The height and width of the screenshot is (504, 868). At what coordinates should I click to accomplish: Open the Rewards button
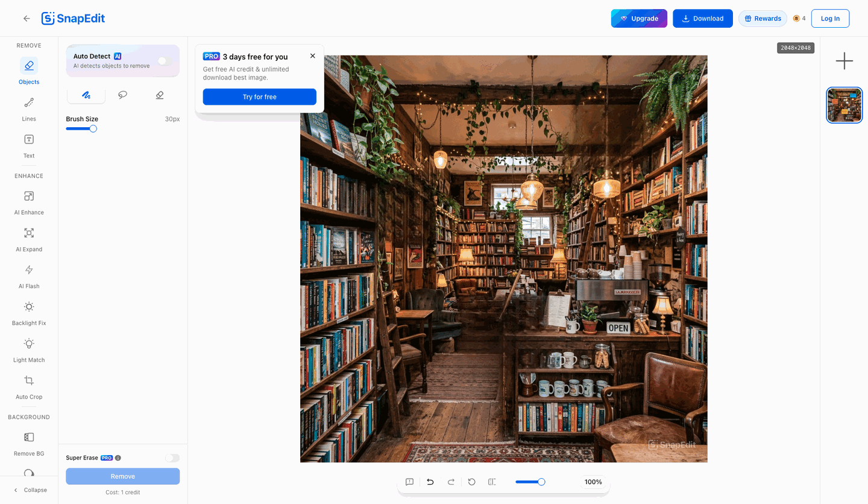pyautogui.click(x=763, y=19)
